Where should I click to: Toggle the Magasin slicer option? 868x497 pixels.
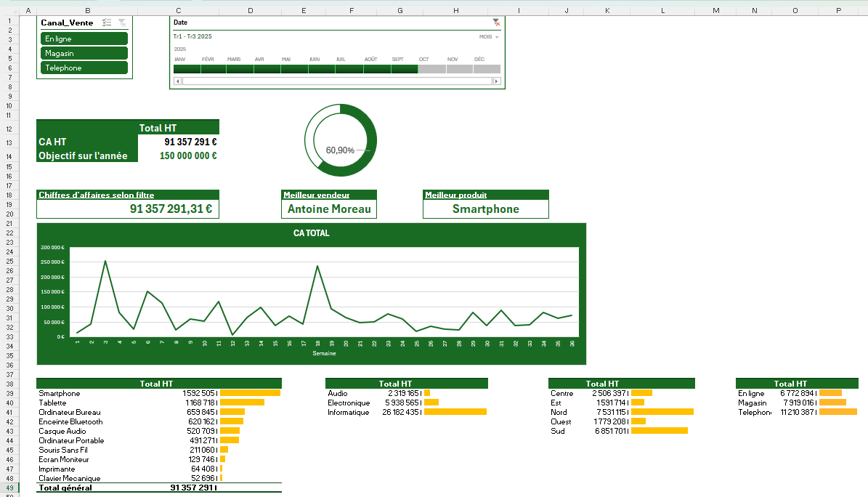(84, 53)
